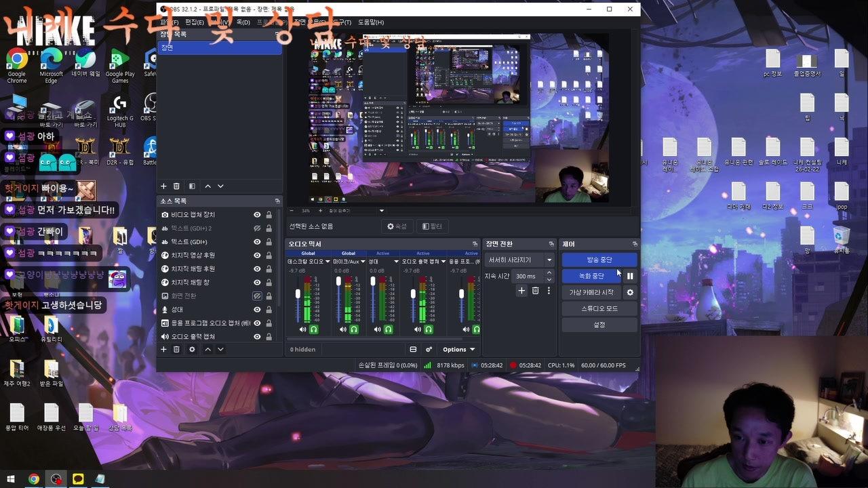Adjust the 마이크/Aux volume slider
This screenshot has height=488, width=868.
point(338,280)
